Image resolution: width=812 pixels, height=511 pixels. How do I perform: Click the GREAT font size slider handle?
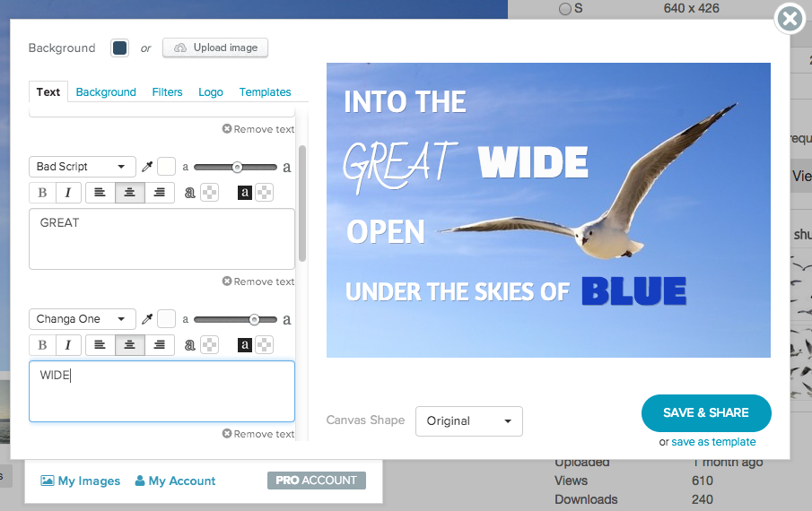pos(237,167)
